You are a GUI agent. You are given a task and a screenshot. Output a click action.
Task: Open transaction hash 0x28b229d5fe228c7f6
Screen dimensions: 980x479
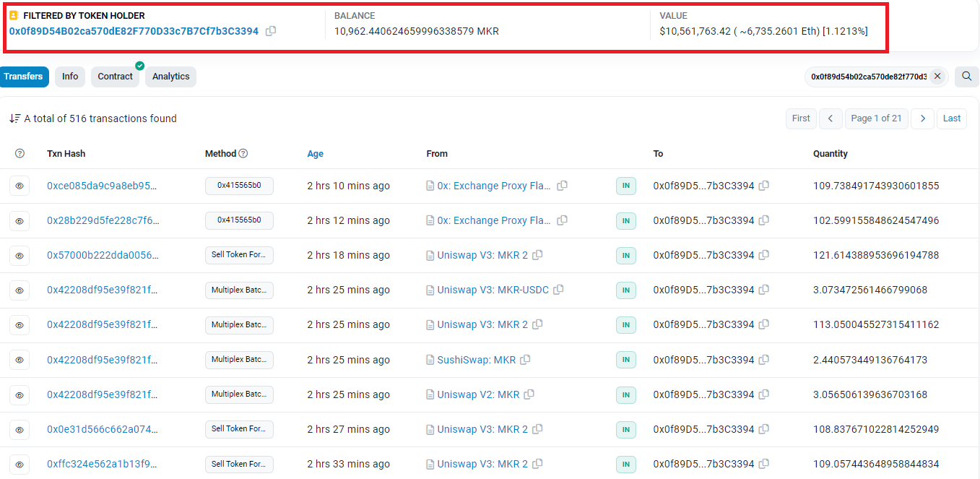coord(102,220)
